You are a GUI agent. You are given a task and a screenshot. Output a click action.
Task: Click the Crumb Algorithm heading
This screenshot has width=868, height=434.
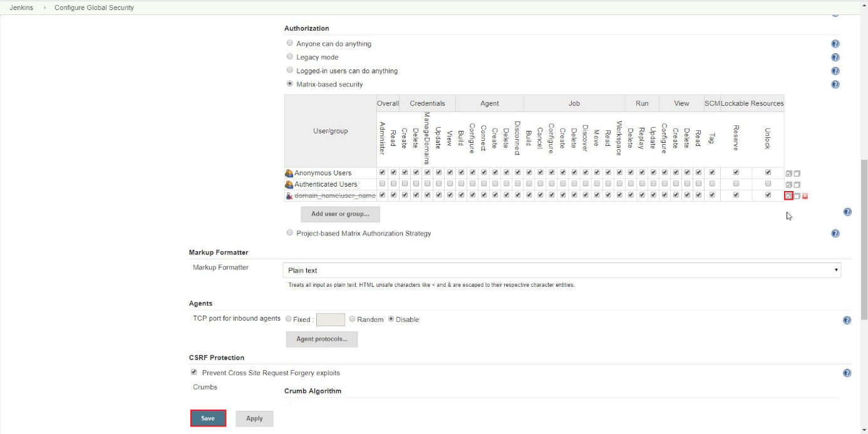[x=313, y=391]
